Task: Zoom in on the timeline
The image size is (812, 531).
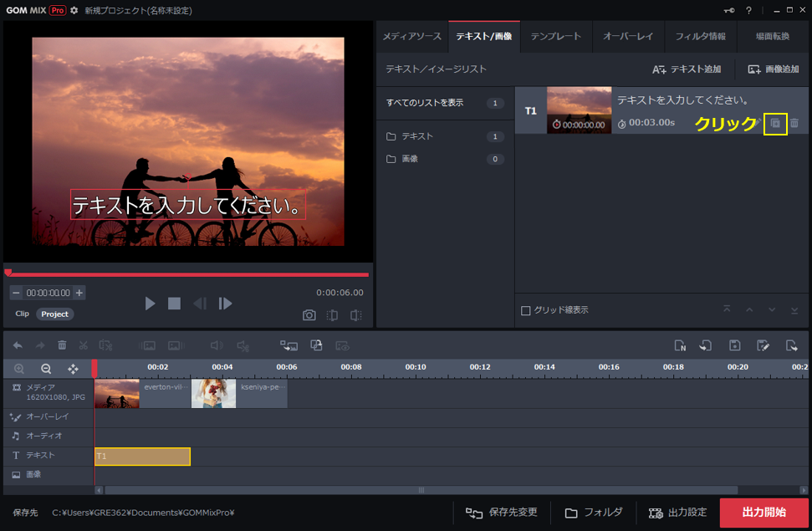Action: point(19,369)
